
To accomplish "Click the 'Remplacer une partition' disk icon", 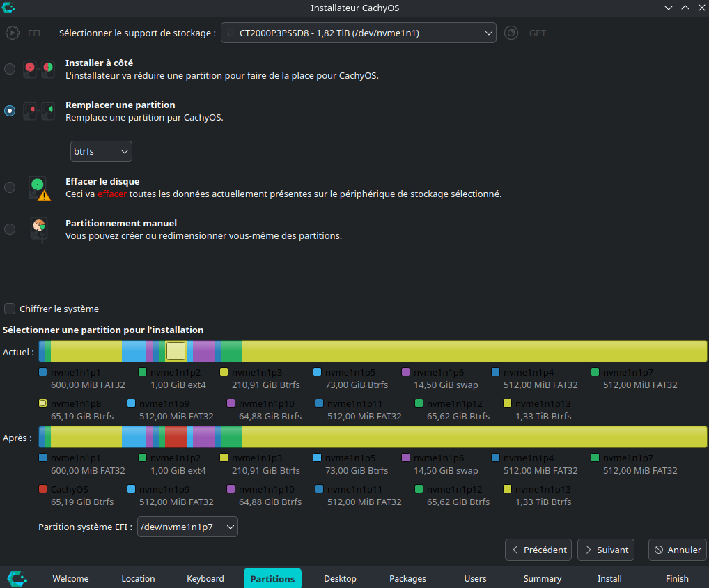I will click(39, 111).
